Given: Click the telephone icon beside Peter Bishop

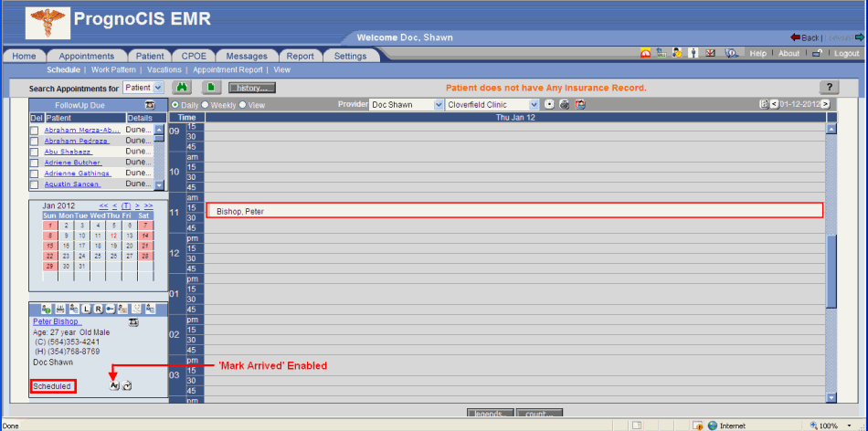Looking at the screenshot, I should pos(133,322).
